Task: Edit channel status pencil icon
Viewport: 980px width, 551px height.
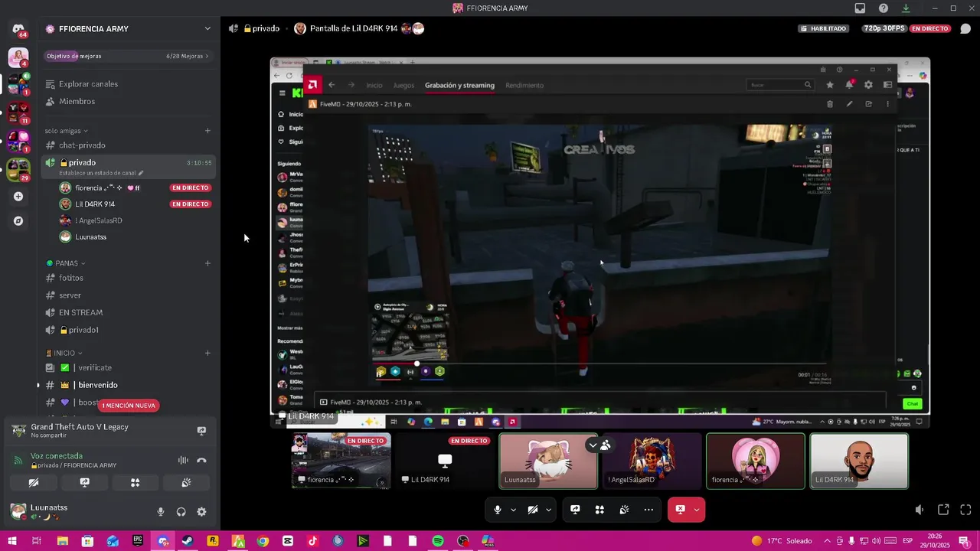Action: 141,173
